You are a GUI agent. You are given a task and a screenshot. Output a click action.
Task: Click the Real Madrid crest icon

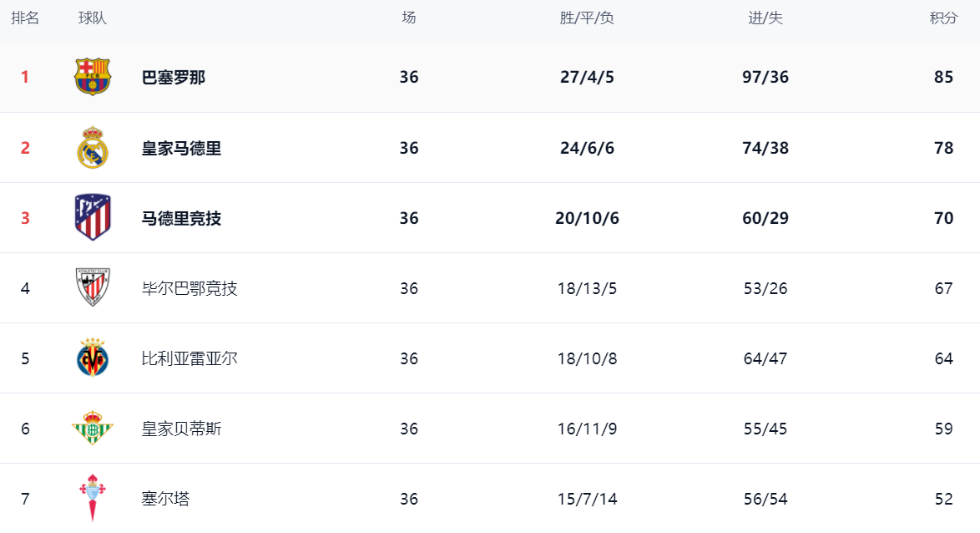(93, 148)
